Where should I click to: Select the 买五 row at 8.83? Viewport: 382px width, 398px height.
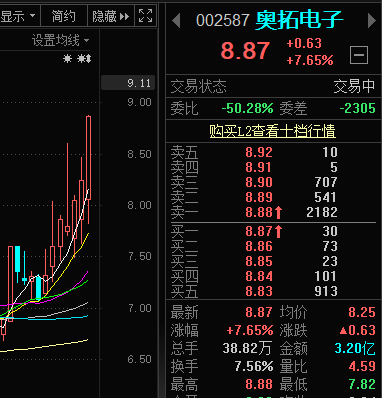273,291
